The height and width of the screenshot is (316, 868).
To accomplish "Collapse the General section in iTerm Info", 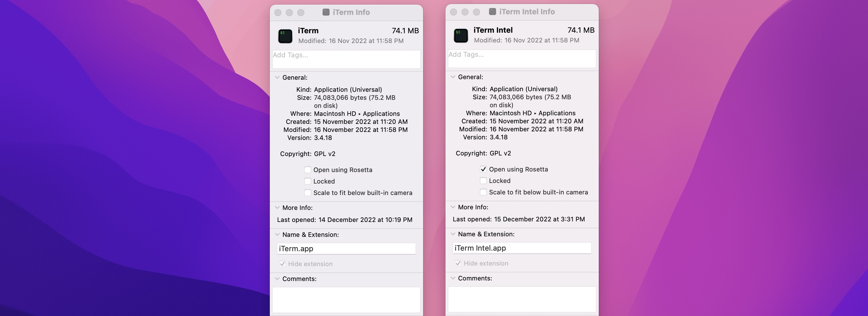I will click(277, 77).
